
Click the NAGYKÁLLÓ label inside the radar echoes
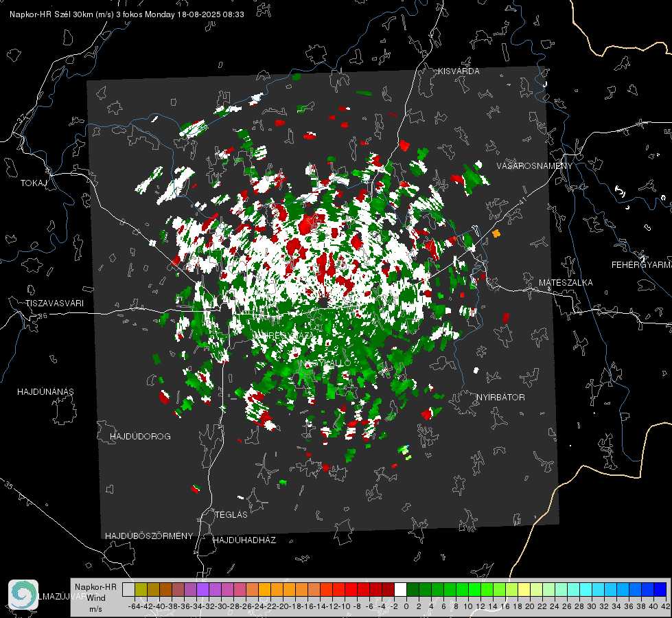point(325,363)
